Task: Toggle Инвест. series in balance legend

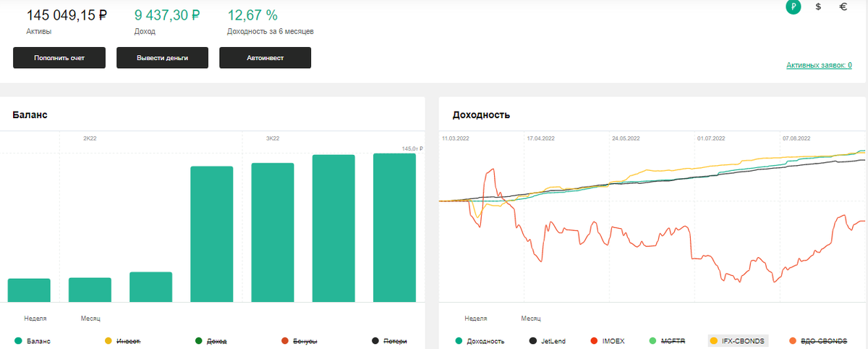Action: [x=122, y=340]
